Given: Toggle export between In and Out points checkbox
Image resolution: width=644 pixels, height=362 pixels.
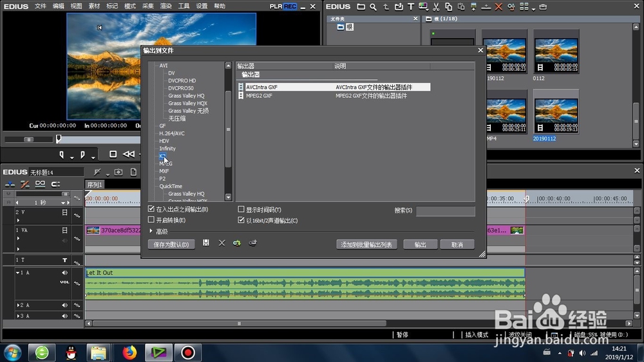Looking at the screenshot, I should pos(151,209).
